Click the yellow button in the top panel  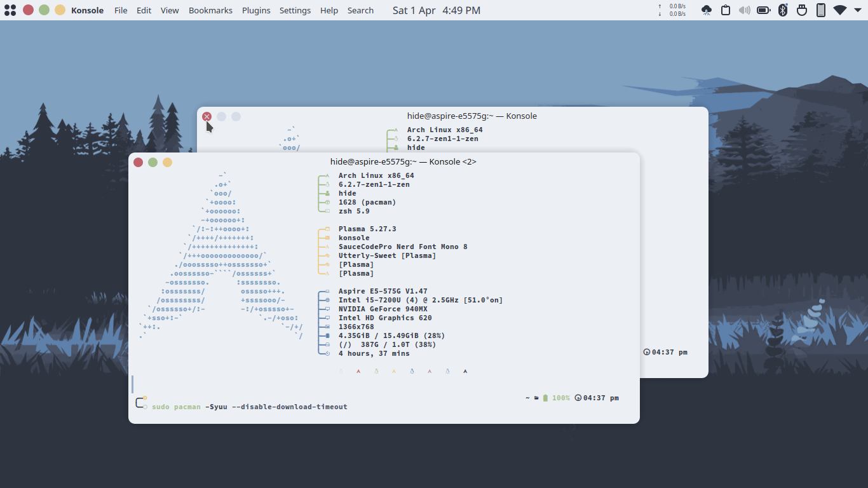[60, 10]
